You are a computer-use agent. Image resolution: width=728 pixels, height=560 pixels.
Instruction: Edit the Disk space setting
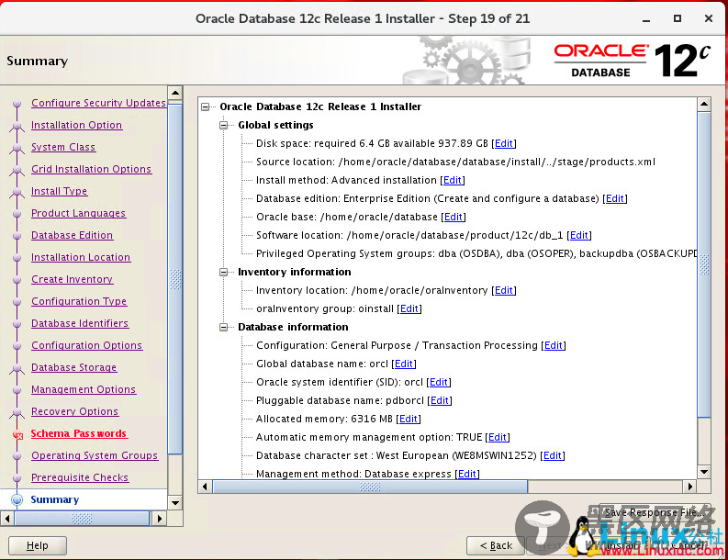click(x=504, y=143)
